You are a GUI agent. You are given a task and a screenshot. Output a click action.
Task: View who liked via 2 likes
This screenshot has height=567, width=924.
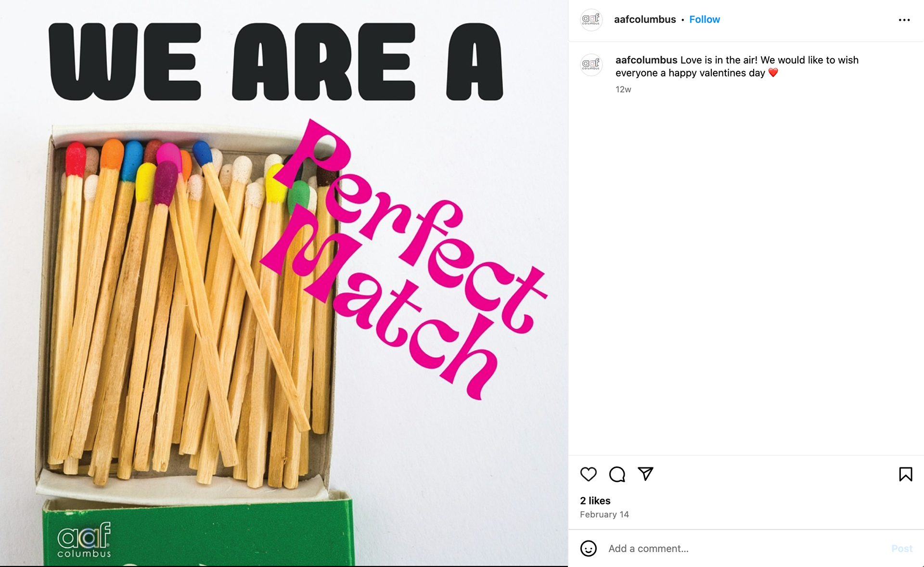click(x=595, y=501)
